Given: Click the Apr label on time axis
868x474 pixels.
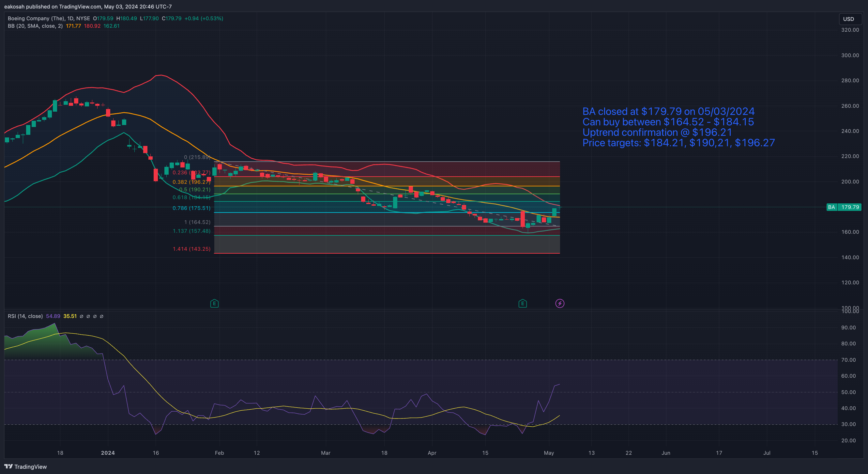Looking at the screenshot, I should click(x=432, y=453).
